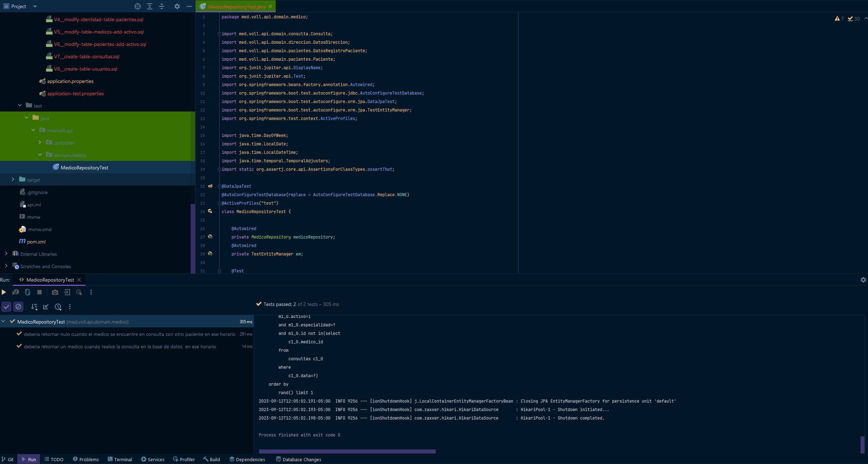Click the Select Opened File target icon
This screenshot has width=868, height=464.
point(138,6)
